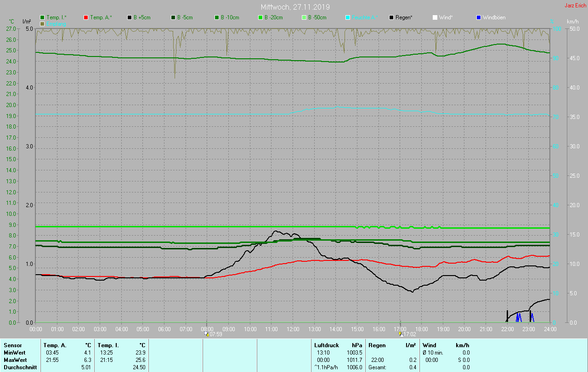Click the black B +5cm legend square
The height and width of the screenshot is (372, 588).
tap(130, 17)
